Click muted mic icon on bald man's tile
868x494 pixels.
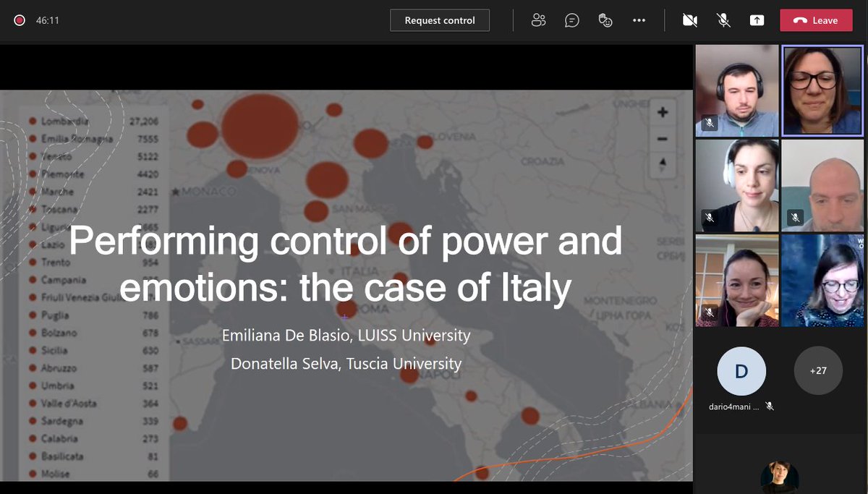coord(795,217)
